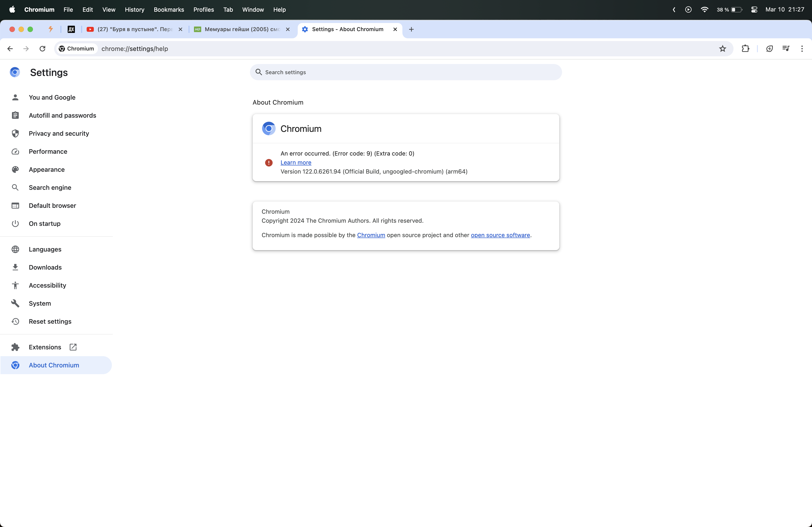Click the Chromium logo in the About card
The width and height of the screenshot is (812, 527).
268,129
